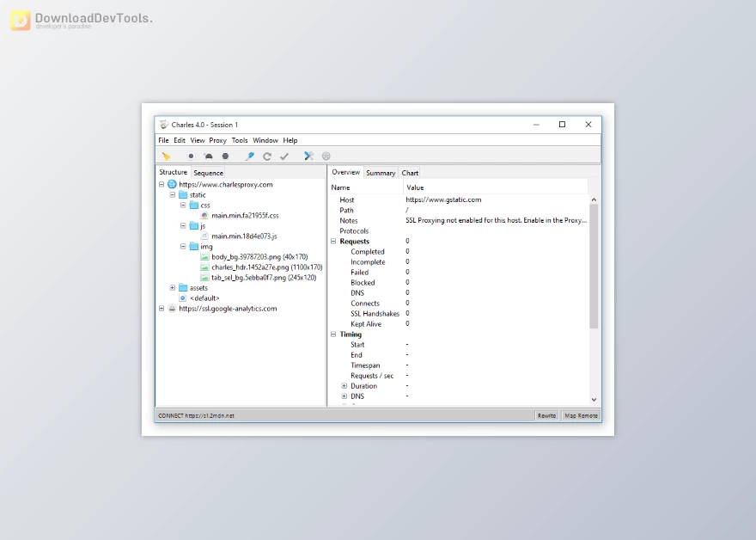Collapse the css folder
The height and width of the screenshot is (540, 756).
[x=183, y=206]
